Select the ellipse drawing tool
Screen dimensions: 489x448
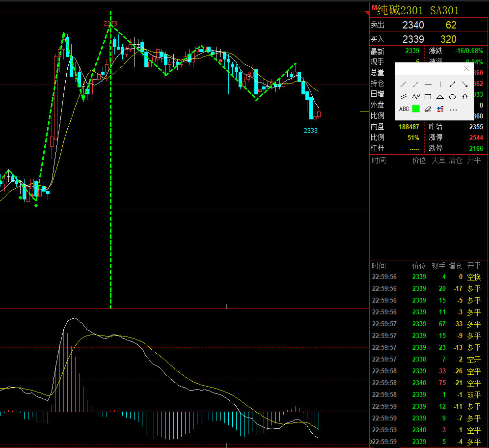click(453, 97)
